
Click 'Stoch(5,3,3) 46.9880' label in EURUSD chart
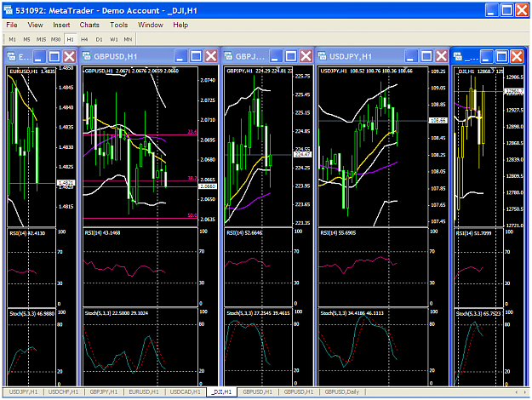point(31,314)
